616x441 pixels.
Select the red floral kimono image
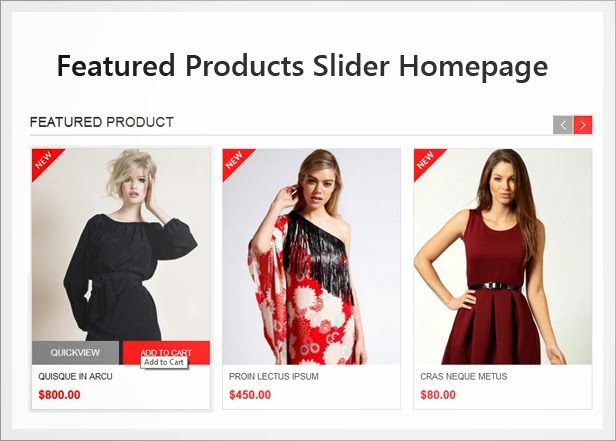312,256
